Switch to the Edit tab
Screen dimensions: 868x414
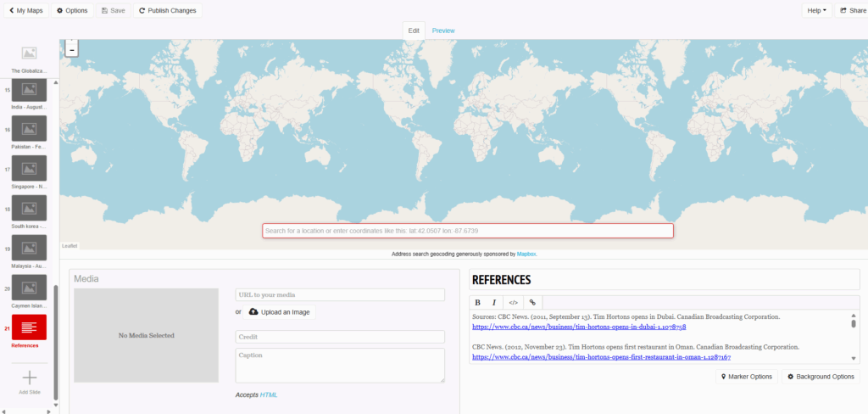(x=414, y=31)
